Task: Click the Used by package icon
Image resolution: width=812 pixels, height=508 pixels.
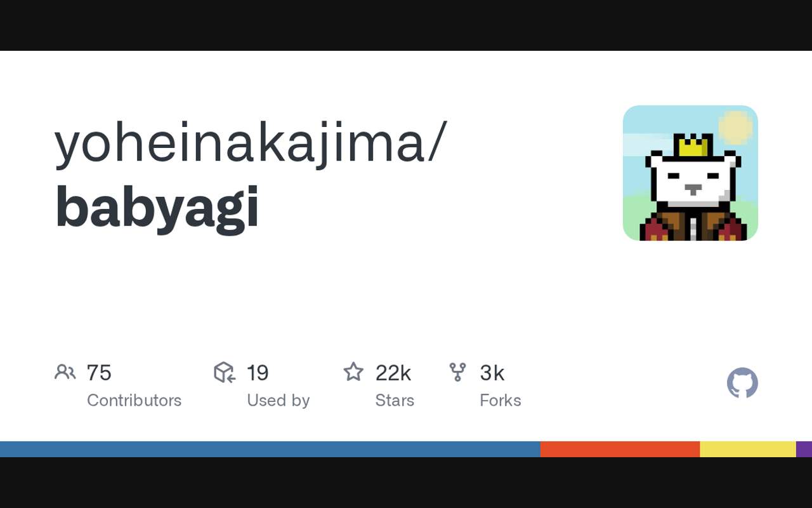Action: tap(225, 372)
